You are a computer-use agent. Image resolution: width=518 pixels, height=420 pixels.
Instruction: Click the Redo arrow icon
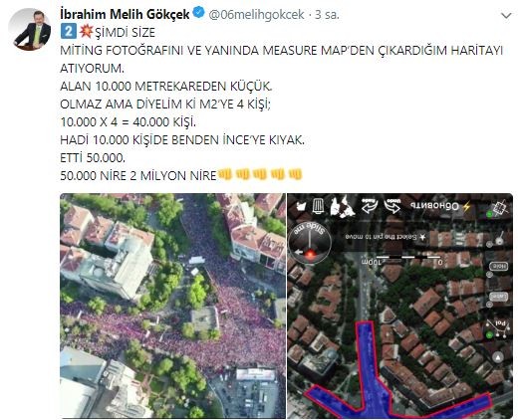(x=370, y=206)
